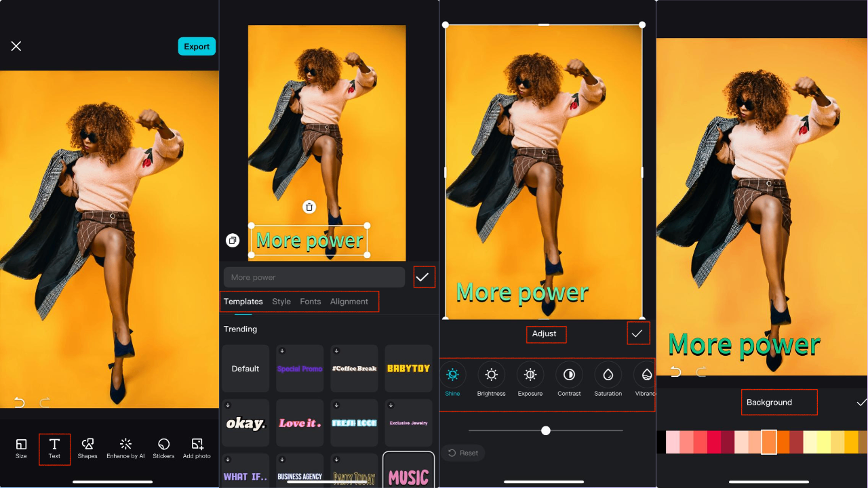Switch to the Alignment tab
Viewport: 868px width, 488px height.
tap(349, 301)
